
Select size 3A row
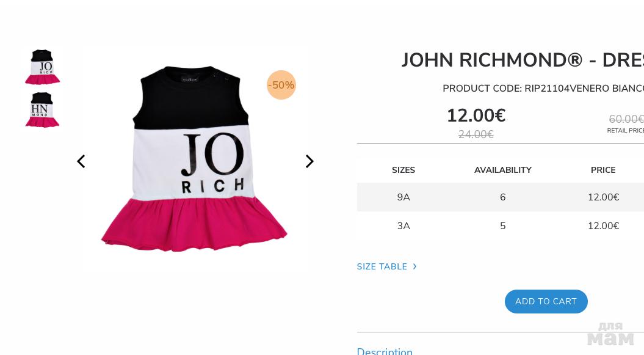pyautogui.click(x=501, y=225)
